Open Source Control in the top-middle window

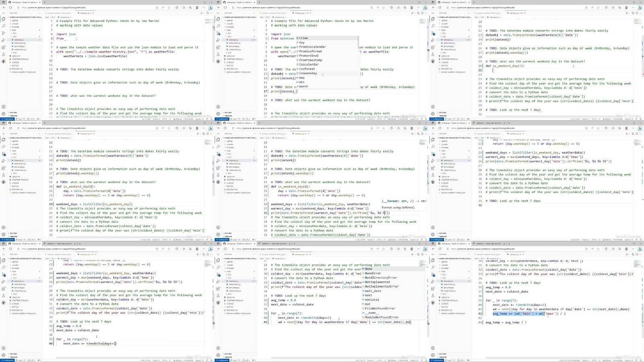pyautogui.click(x=218, y=33)
